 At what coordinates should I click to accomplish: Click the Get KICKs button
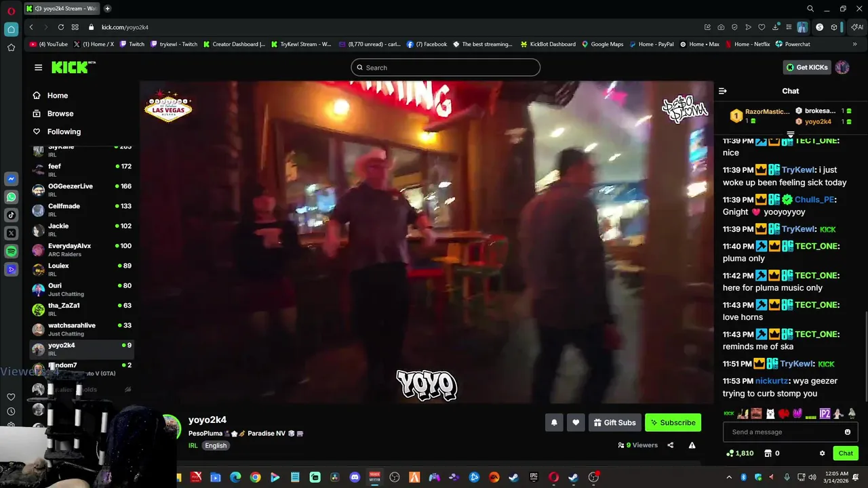coord(806,67)
